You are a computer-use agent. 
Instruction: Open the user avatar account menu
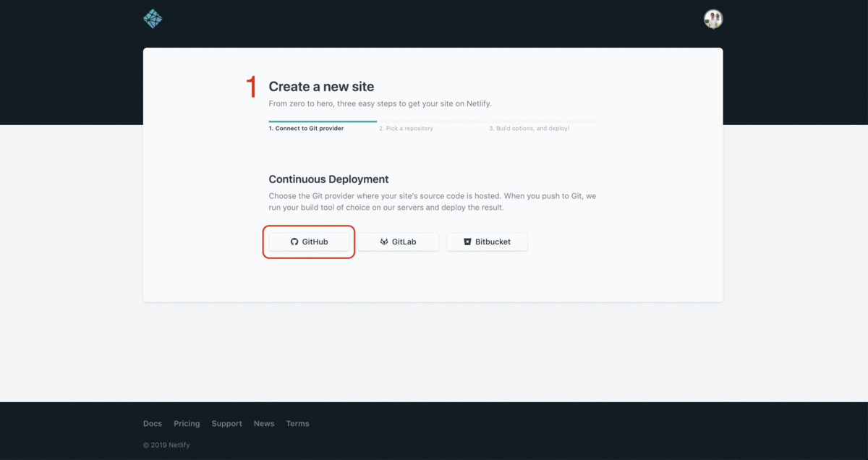[x=713, y=20]
